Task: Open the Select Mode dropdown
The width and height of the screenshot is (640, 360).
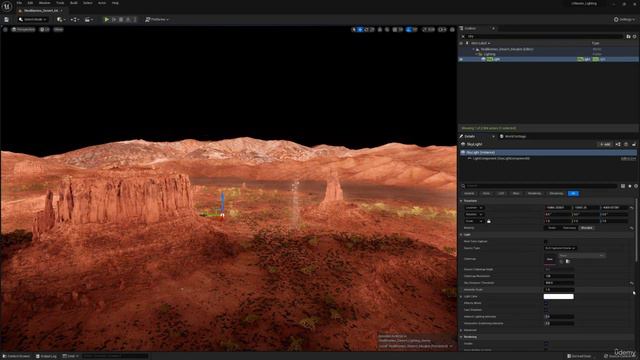Action: (x=33, y=20)
